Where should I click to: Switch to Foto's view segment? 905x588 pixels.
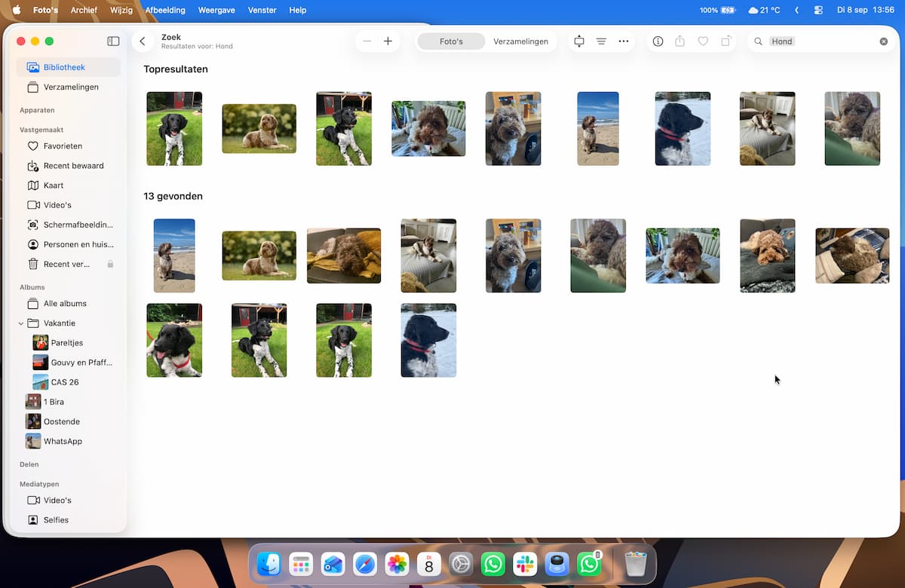[x=451, y=41]
